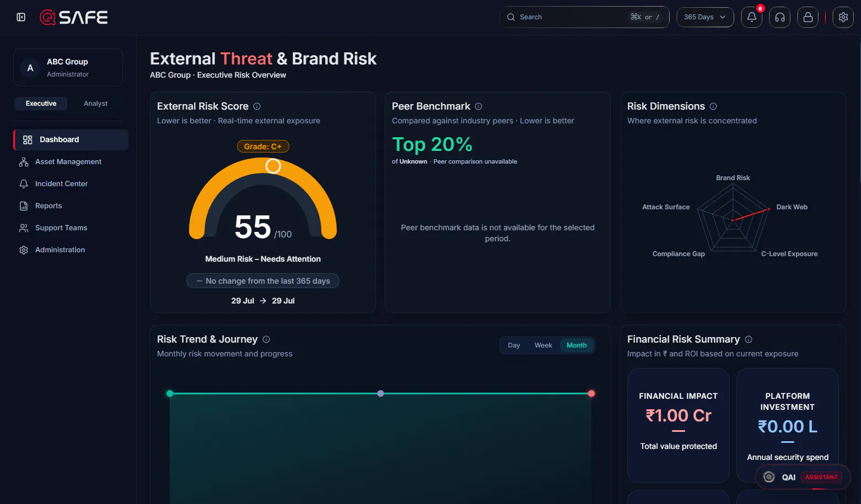Click the Dark Web radar axis label
Screen dimensions: 861x504
tap(792, 207)
